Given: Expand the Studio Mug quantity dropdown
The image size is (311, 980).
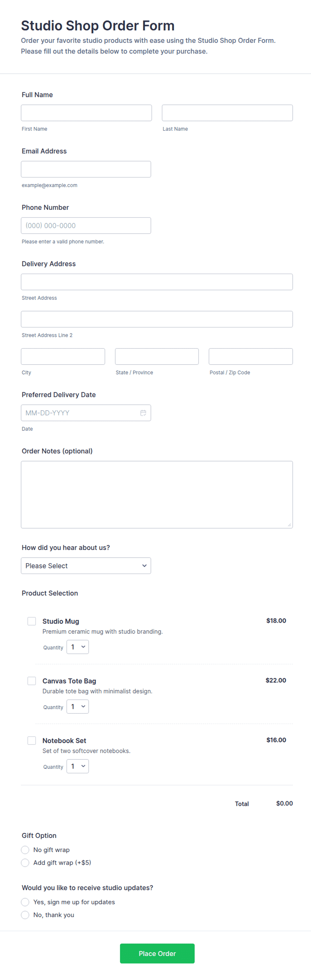Looking at the screenshot, I should point(78,647).
